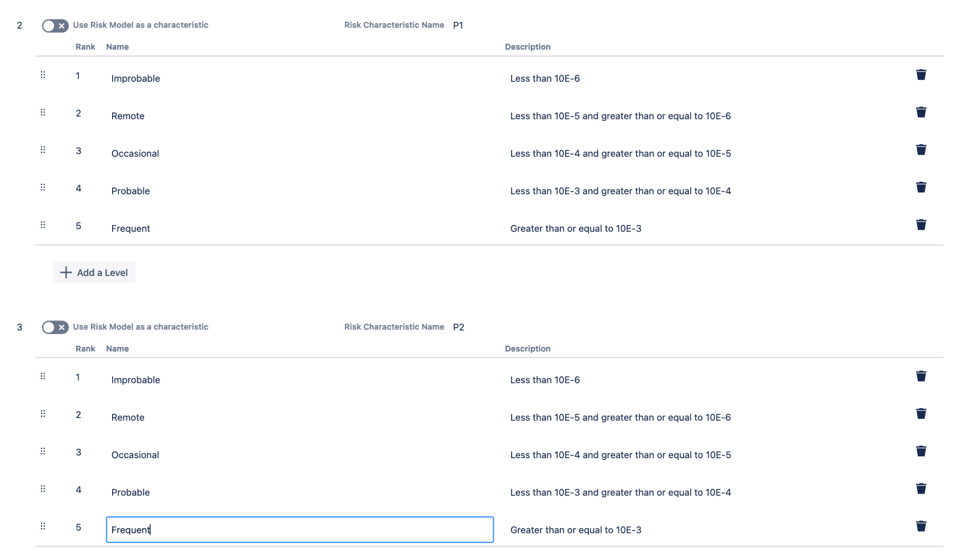Toggle Use Risk Model for P1
The image size is (957, 560).
(x=55, y=26)
